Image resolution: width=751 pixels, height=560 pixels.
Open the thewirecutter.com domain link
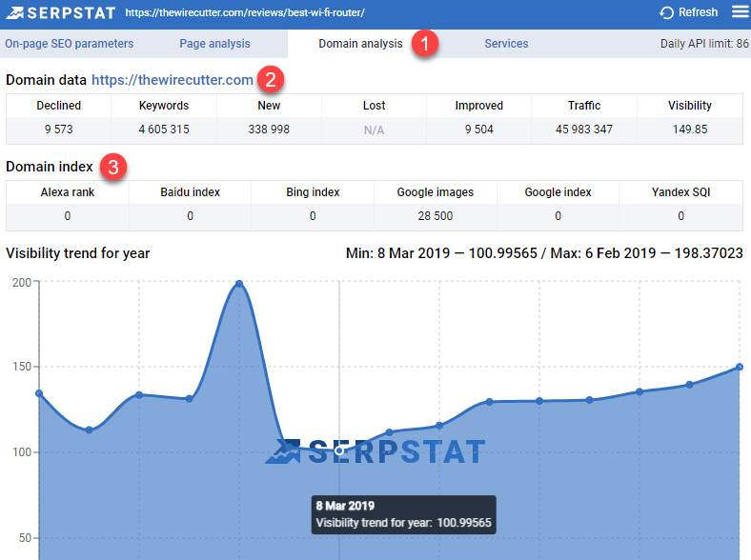click(x=173, y=80)
